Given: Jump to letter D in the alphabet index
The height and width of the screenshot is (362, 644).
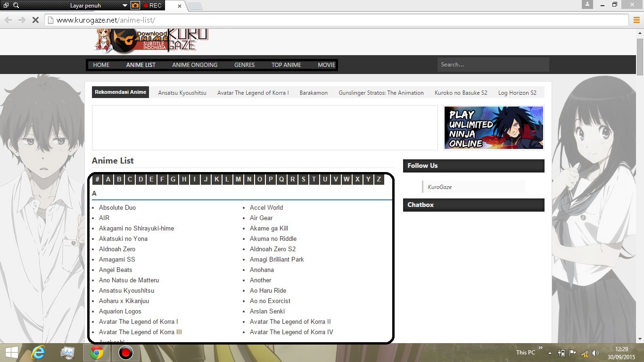Looking at the screenshot, I should (x=141, y=179).
